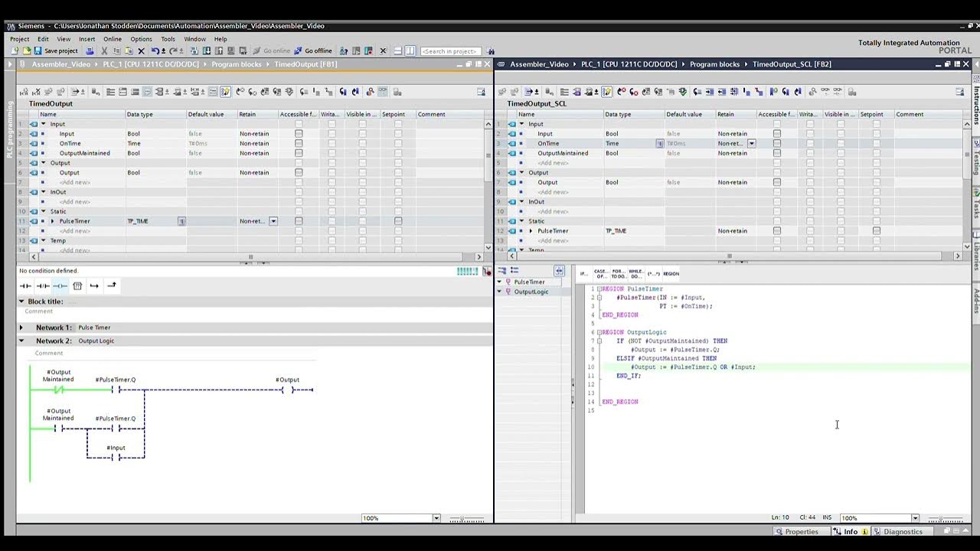This screenshot has width=980, height=551.
Task: Click the Undo arrow icon
Action: tap(155, 51)
